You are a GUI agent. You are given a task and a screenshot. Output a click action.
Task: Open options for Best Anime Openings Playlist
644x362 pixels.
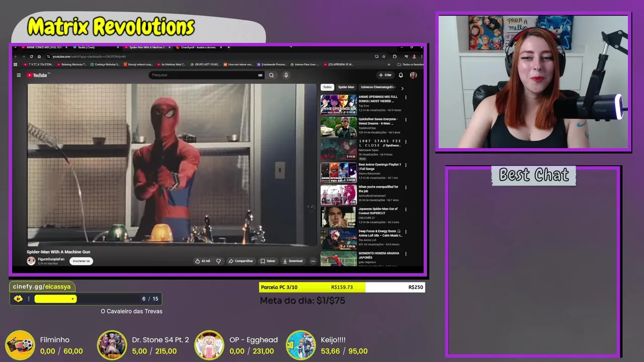[x=406, y=165]
